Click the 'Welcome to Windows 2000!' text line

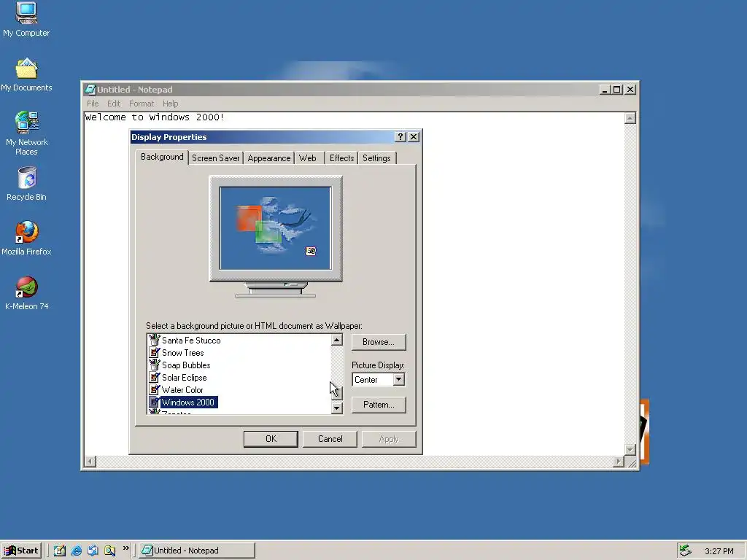click(155, 117)
